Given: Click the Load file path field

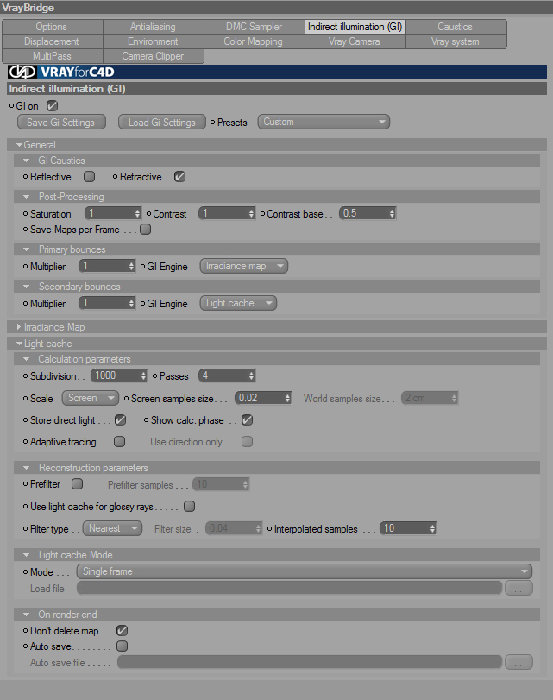Looking at the screenshot, I should [x=290, y=588].
